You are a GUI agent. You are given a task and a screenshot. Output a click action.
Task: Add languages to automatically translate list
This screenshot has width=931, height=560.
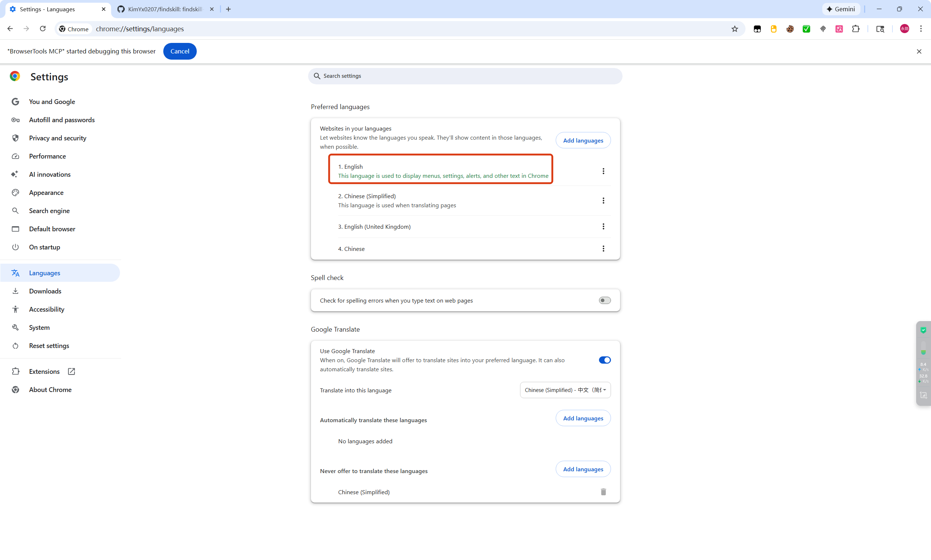[x=583, y=418]
